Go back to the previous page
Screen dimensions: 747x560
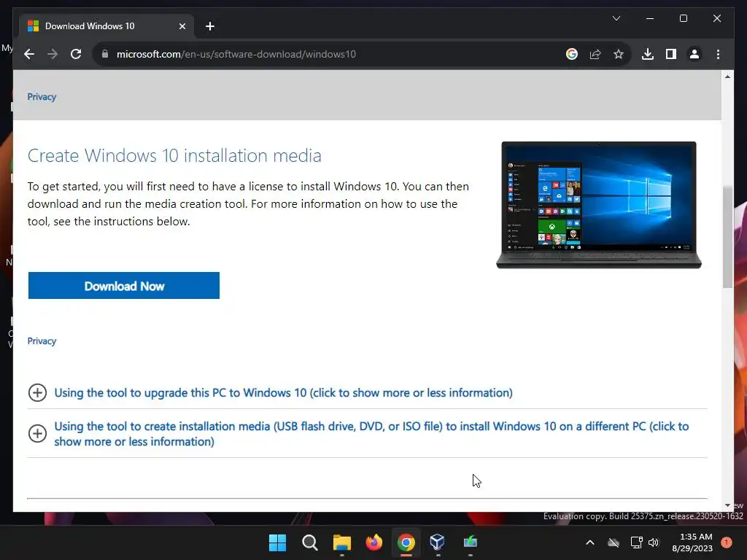29,54
